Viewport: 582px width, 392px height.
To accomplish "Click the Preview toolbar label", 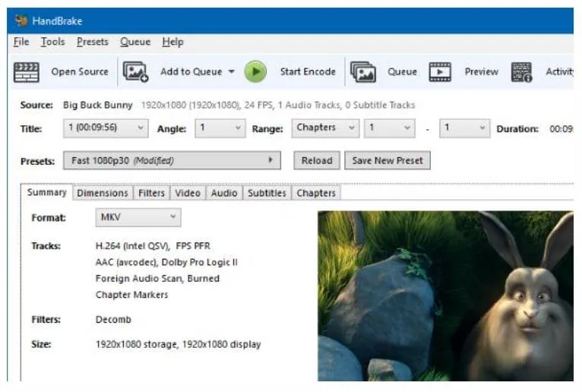I will [482, 71].
